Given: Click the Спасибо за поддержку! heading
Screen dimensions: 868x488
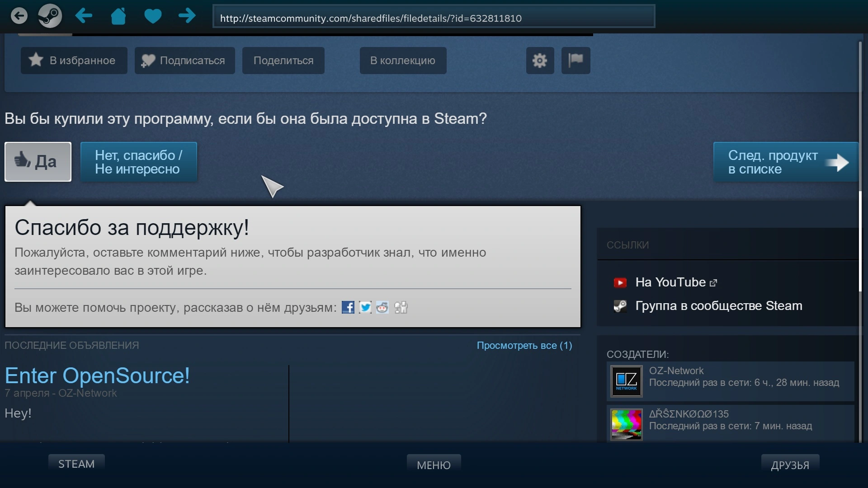Looking at the screenshot, I should 132,227.
